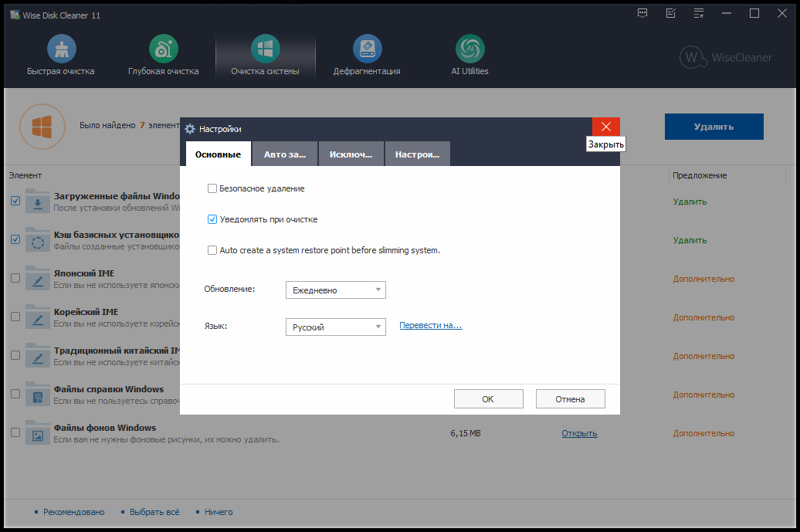Click Дополнительно for Файлы справки Windows row
The width and height of the screenshot is (800, 532).
coord(703,395)
